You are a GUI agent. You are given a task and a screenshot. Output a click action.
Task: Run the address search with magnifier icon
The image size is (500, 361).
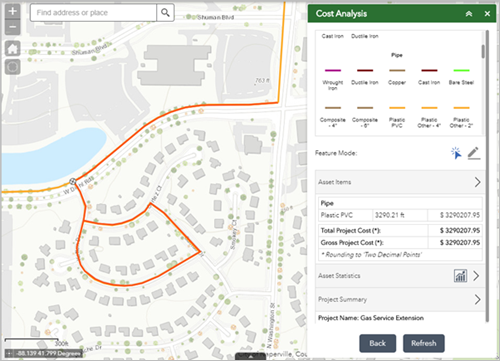tap(165, 13)
